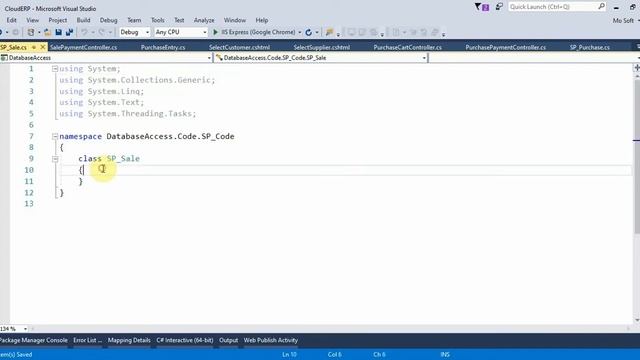Click the Quick Launch search magnifier icon

[x=601, y=7]
